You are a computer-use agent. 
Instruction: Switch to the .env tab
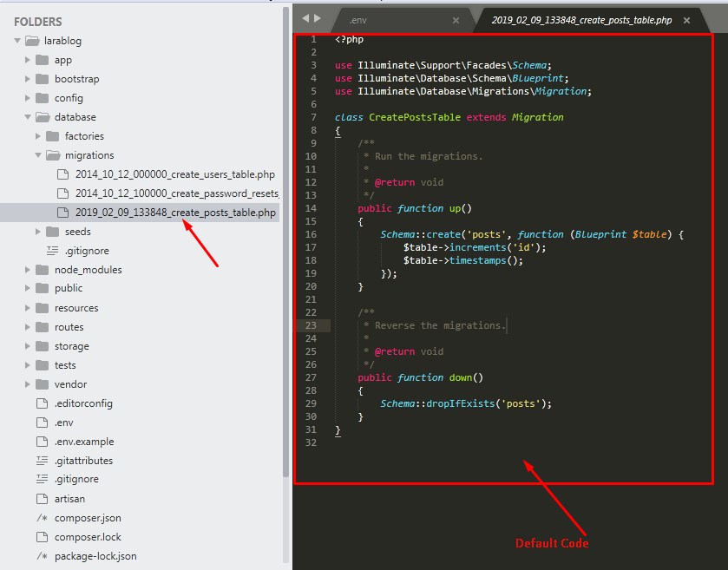coord(358,20)
